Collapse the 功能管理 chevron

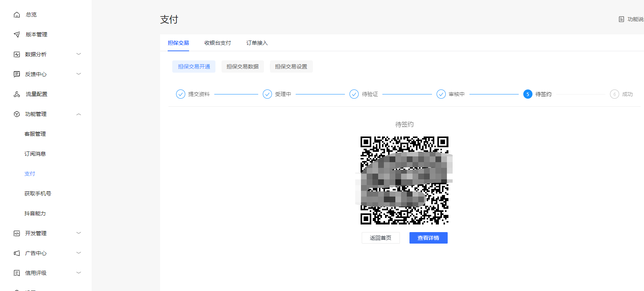coord(79,114)
